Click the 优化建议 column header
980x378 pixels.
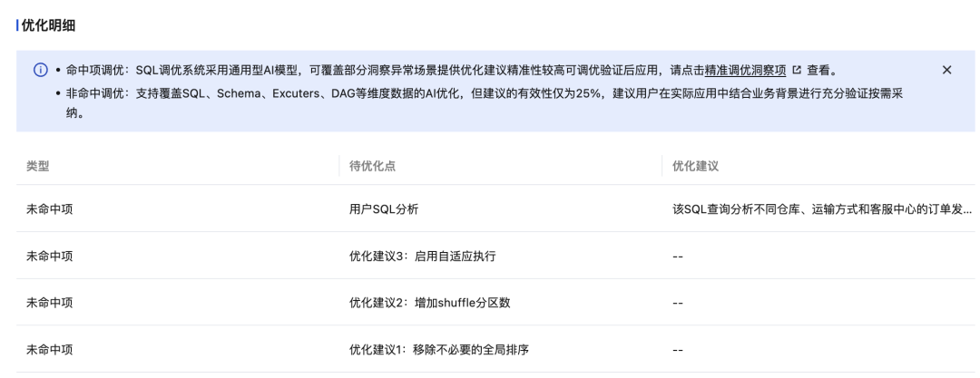pyautogui.click(x=695, y=166)
